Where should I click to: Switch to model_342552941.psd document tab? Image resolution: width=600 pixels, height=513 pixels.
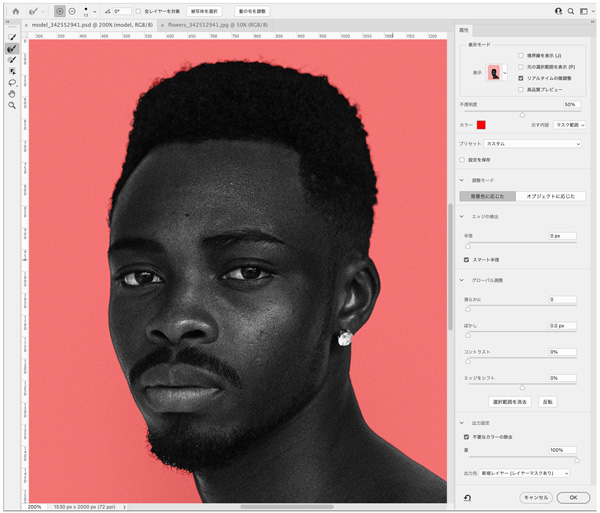pyautogui.click(x=92, y=25)
